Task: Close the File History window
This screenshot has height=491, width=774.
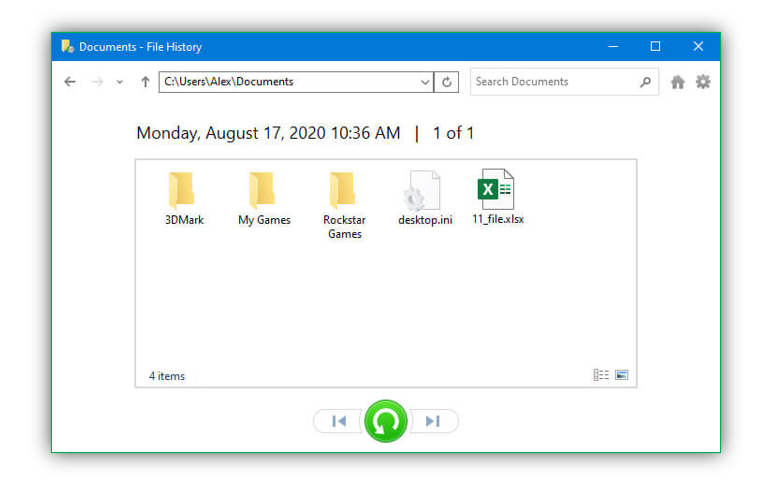Action: coord(698,47)
